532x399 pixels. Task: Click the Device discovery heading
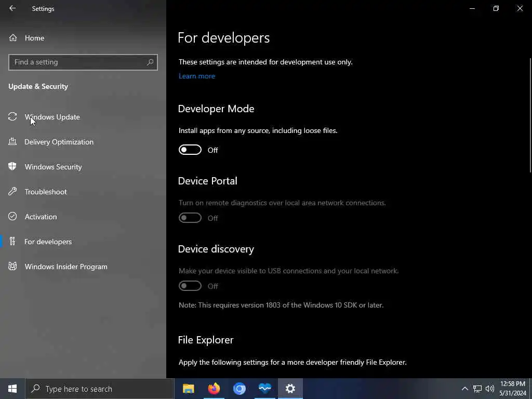pos(216,249)
